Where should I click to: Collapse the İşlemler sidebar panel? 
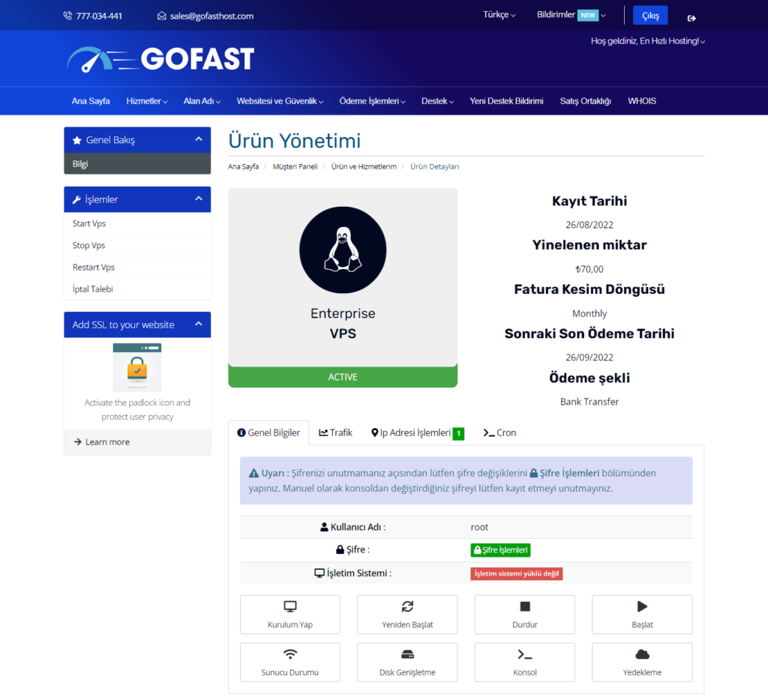(199, 199)
